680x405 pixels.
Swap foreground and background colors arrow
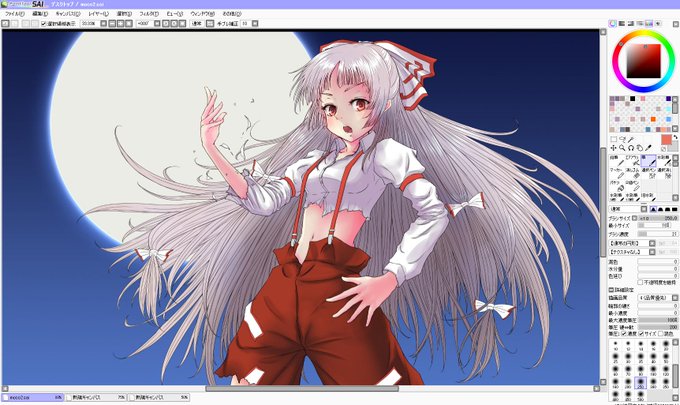675,137
